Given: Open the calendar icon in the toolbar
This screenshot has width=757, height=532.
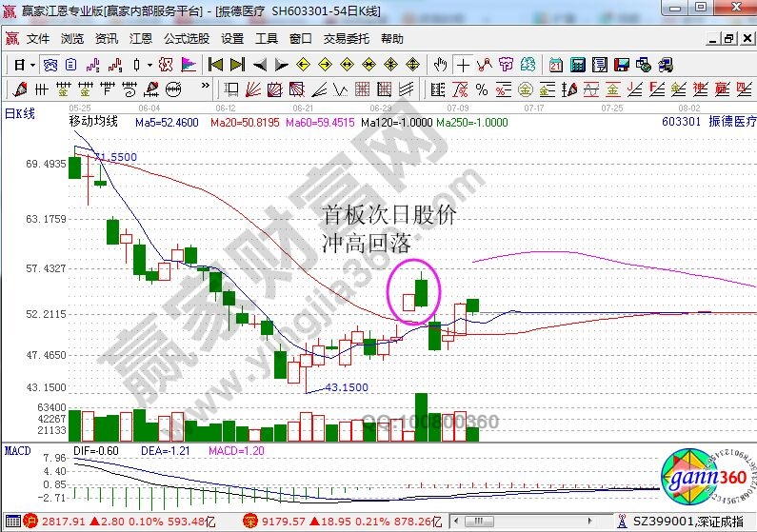Looking at the screenshot, I should (x=556, y=65).
